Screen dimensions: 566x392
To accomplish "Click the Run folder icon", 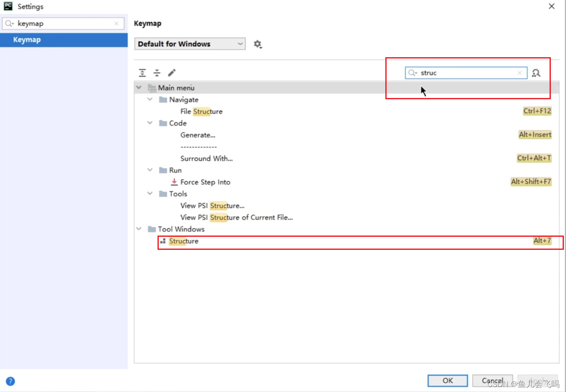I will pyautogui.click(x=163, y=170).
